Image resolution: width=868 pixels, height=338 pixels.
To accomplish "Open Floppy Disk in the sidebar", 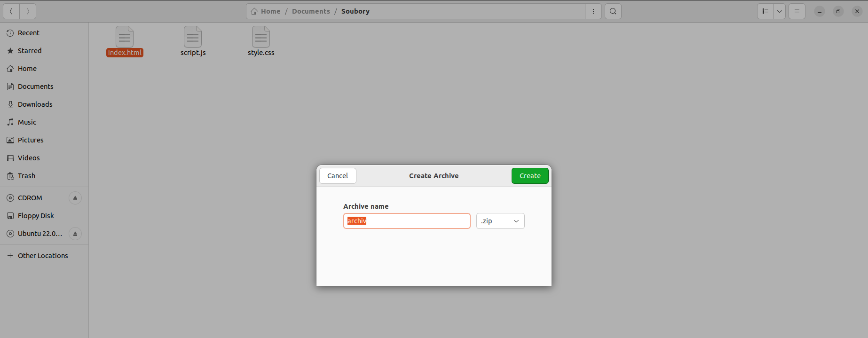I will point(44,216).
